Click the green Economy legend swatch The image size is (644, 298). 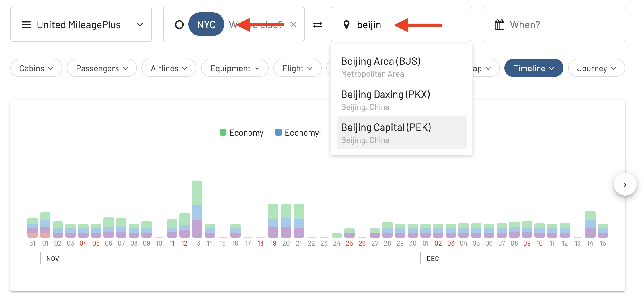click(x=223, y=132)
